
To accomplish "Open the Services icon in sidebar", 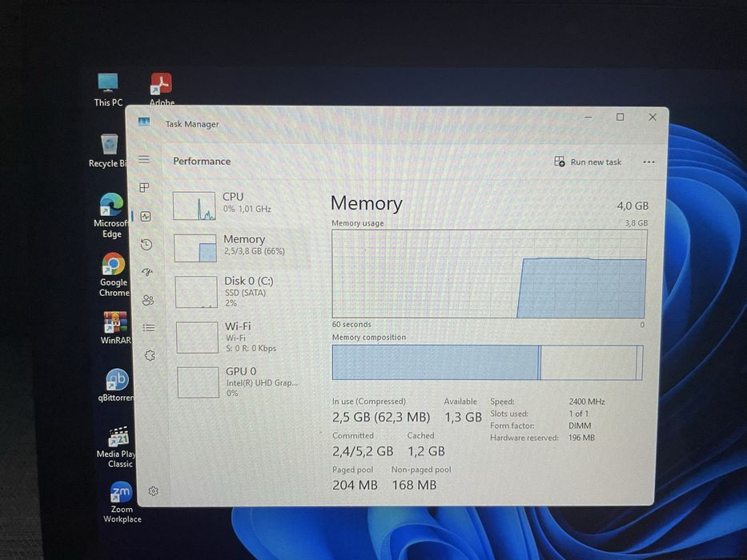I will coord(150,355).
